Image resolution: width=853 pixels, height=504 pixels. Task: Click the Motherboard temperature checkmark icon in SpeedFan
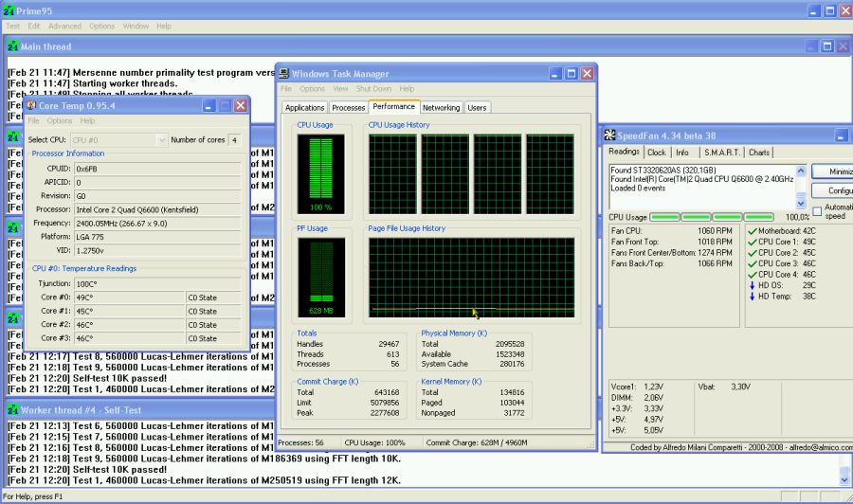pyautogui.click(x=753, y=231)
